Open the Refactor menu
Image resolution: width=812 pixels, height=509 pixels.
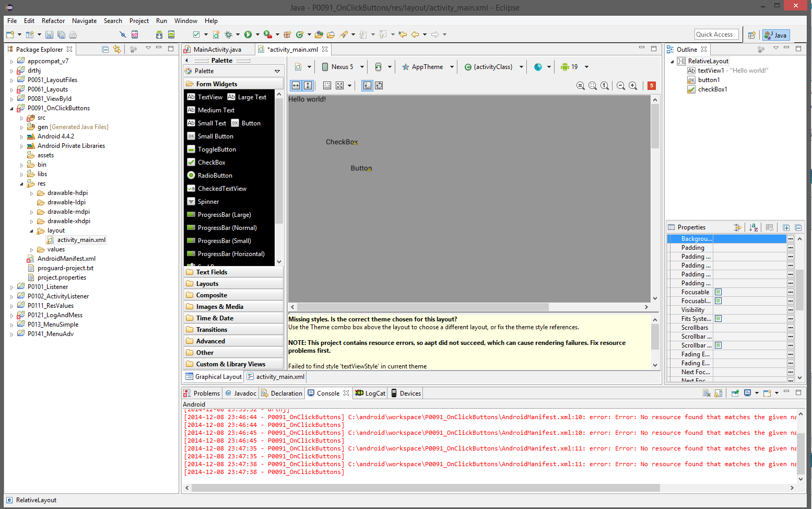[x=53, y=21]
